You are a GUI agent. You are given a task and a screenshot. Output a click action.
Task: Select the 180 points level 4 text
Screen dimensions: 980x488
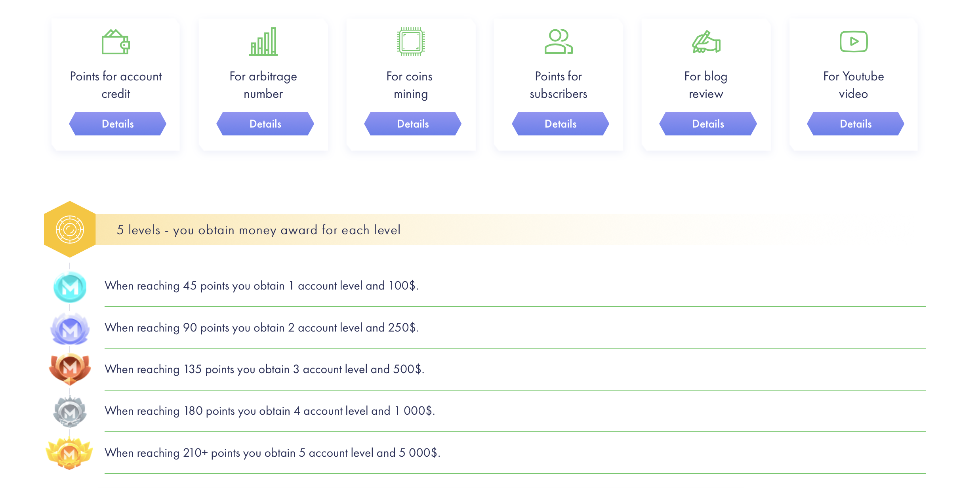270,411
